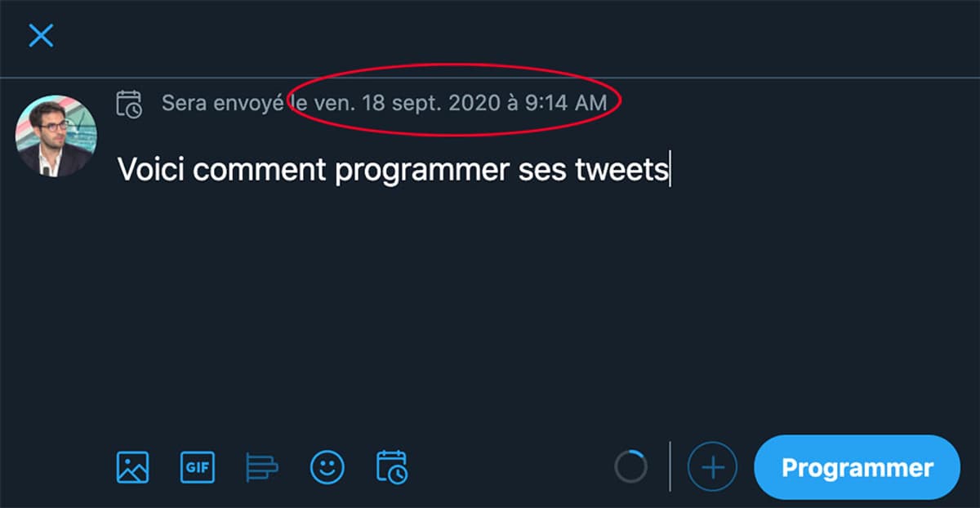Image resolution: width=980 pixels, height=508 pixels.
Task: Open the emoji picker
Action: pyautogui.click(x=327, y=467)
